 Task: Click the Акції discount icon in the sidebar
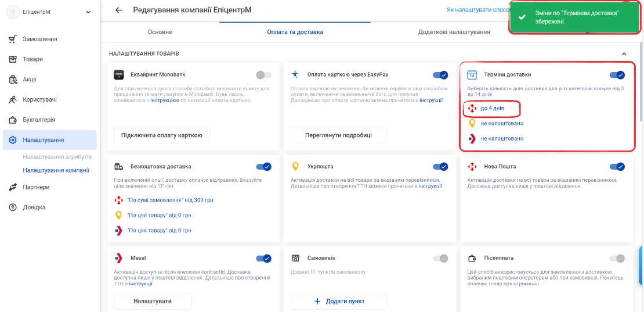tap(13, 80)
